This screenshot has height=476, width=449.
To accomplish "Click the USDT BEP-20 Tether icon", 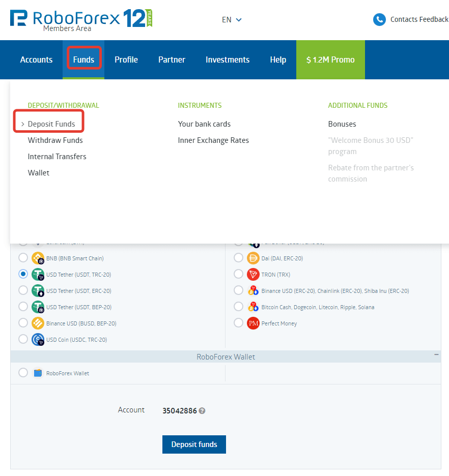I will 38,307.
